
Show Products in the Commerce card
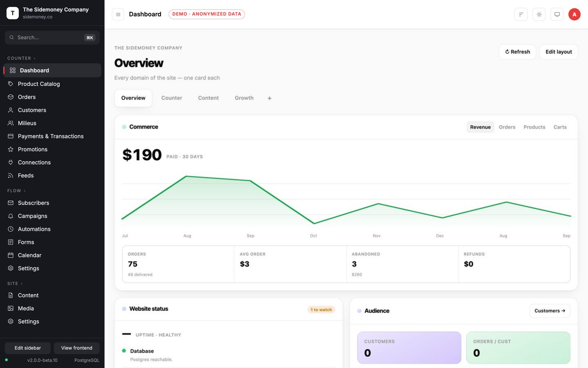point(535,127)
